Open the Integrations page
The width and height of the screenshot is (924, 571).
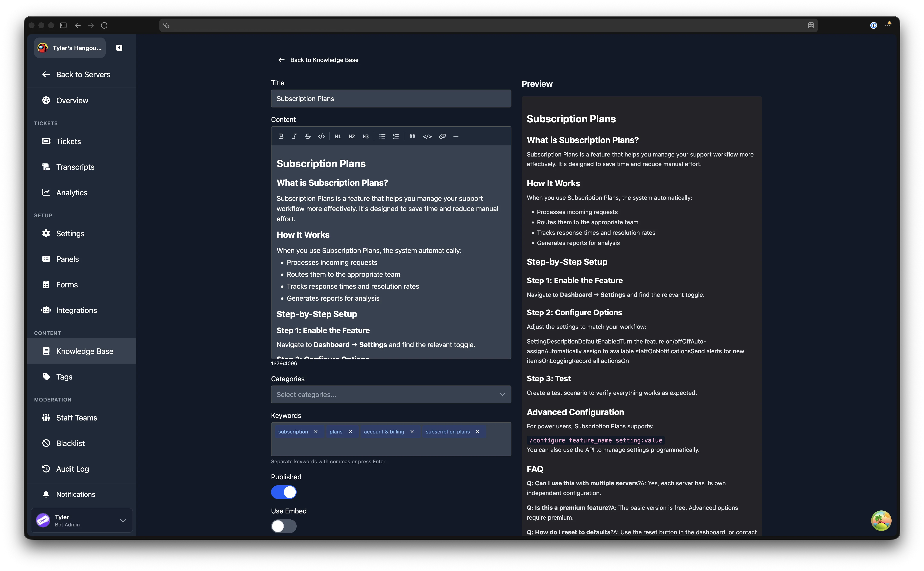82,310
